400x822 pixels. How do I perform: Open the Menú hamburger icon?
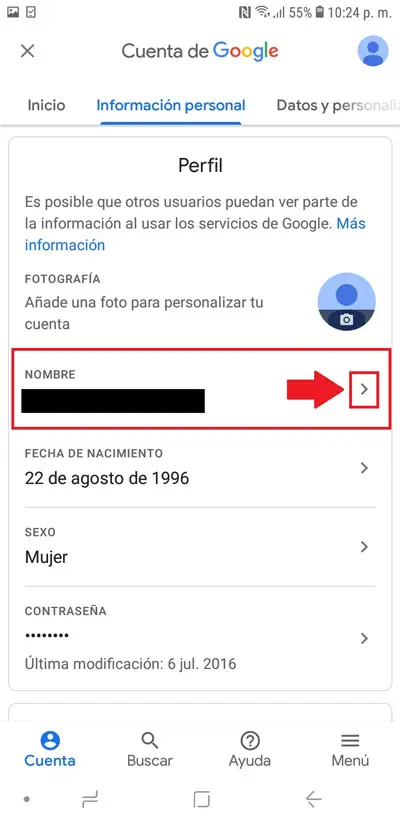[x=350, y=741]
